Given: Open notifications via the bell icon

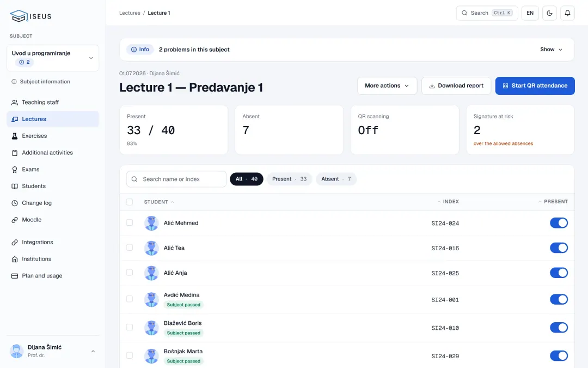Looking at the screenshot, I should point(567,13).
